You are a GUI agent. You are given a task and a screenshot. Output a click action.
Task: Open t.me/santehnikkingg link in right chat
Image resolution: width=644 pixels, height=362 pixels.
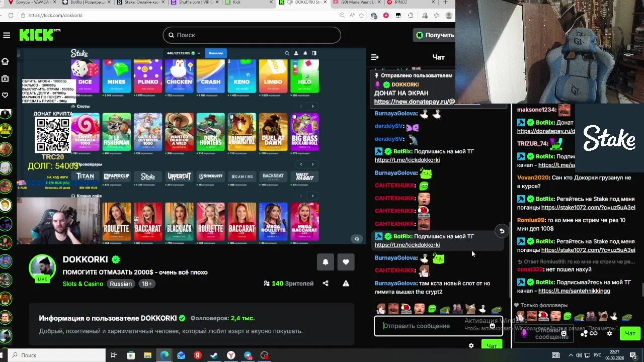coord(574,291)
